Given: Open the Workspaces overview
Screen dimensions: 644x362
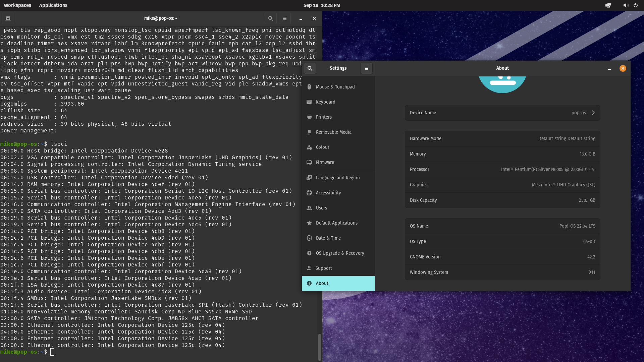Looking at the screenshot, I should [17, 5].
